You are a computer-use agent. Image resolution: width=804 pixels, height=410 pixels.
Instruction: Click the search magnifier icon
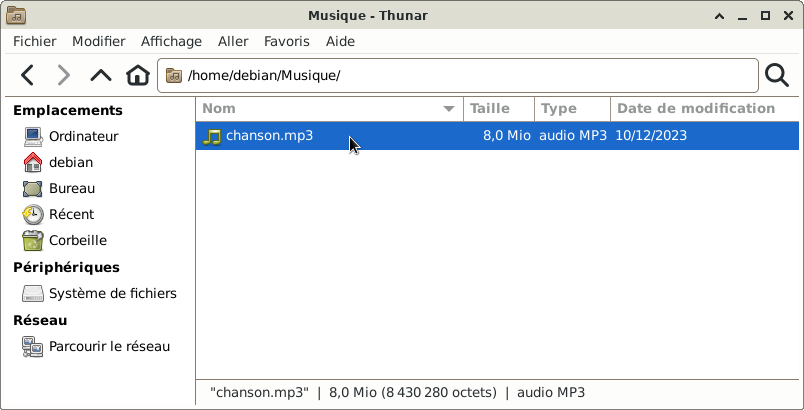click(777, 75)
